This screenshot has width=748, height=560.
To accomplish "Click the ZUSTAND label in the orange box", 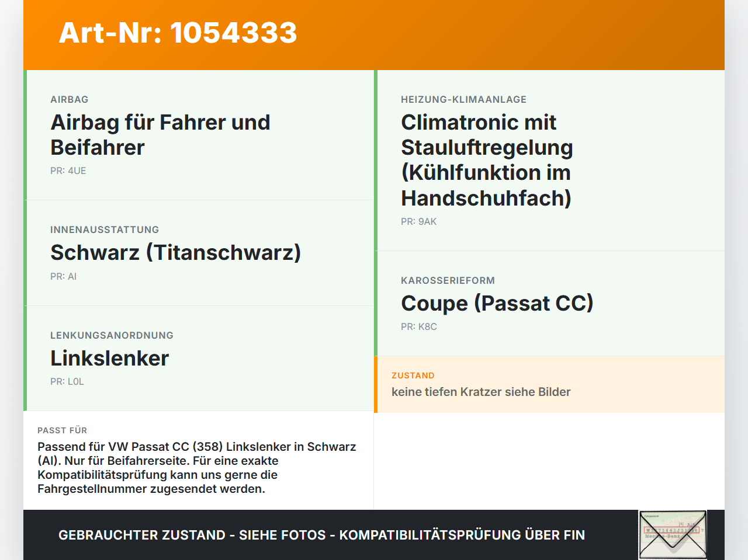I will point(413,375).
